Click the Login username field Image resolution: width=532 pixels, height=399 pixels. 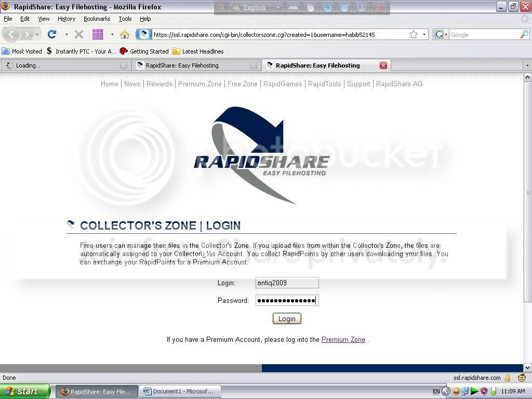287,283
